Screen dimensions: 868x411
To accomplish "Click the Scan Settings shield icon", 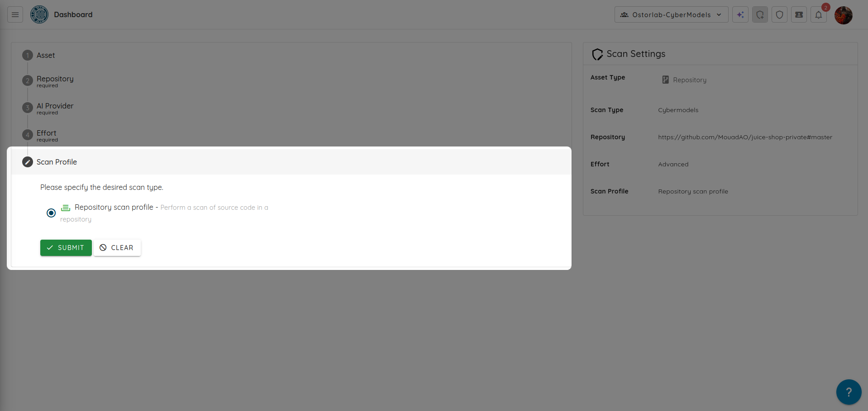I will point(597,54).
